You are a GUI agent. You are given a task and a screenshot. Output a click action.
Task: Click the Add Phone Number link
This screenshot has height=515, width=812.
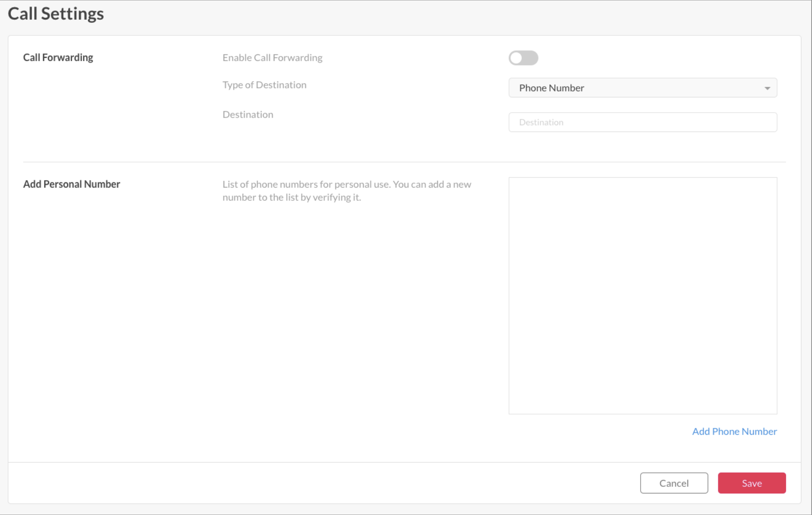click(x=734, y=431)
